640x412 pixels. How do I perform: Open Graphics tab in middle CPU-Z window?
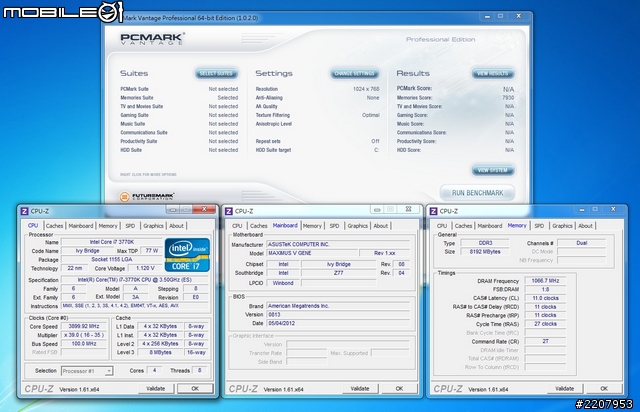(358, 226)
